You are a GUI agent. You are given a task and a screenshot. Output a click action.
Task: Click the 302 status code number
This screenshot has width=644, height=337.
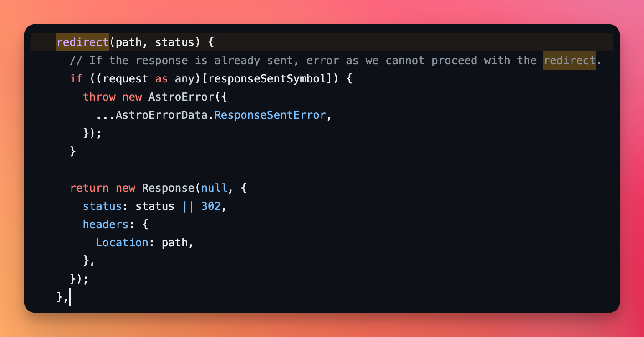(x=211, y=206)
